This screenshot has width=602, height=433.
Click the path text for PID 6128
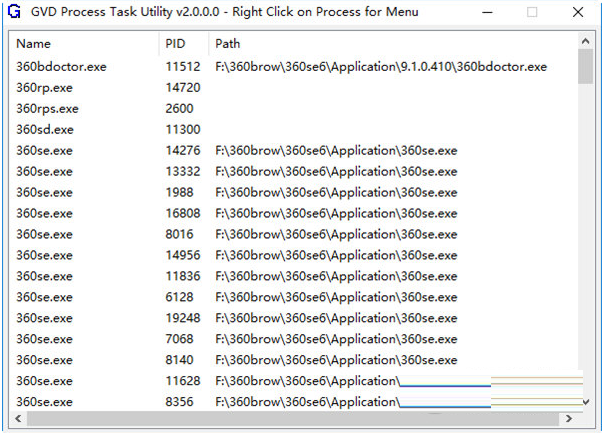[336, 297]
